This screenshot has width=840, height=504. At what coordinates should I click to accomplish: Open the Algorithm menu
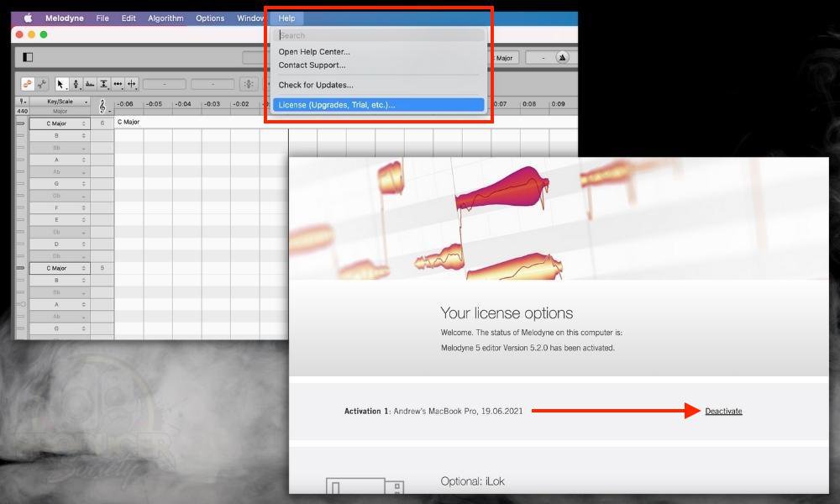click(165, 18)
